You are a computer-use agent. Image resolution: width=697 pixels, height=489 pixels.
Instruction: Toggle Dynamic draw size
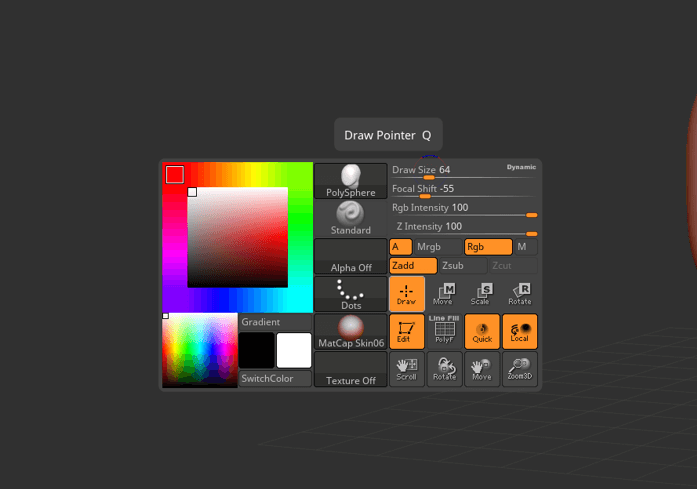[521, 167]
